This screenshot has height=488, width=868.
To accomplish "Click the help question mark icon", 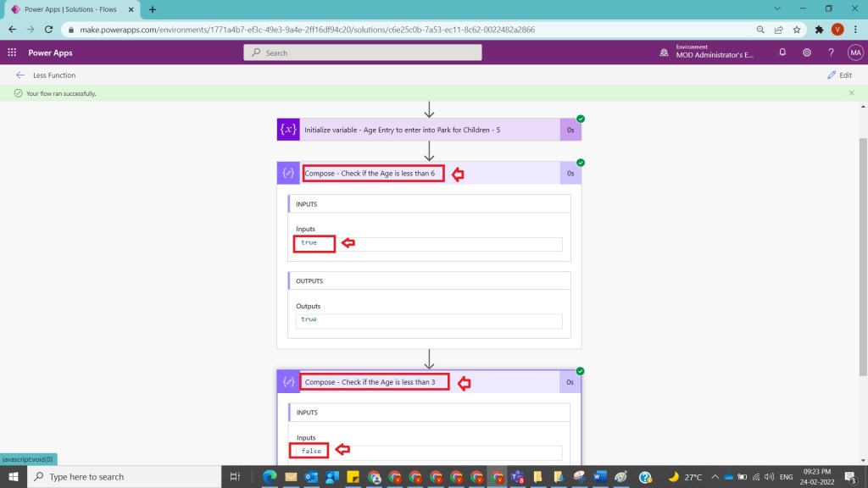I will (x=831, y=53).
